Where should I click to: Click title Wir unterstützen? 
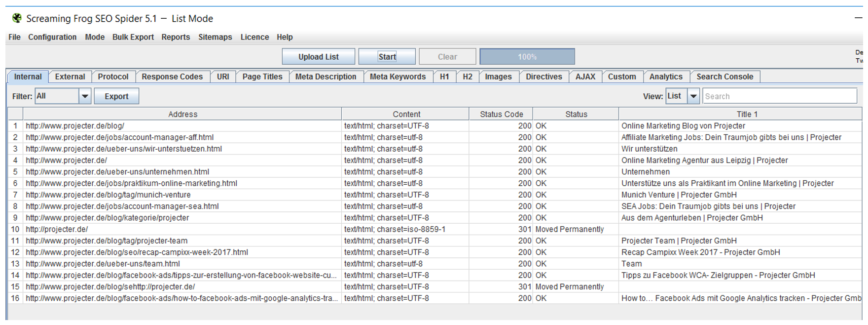(650, 149)
